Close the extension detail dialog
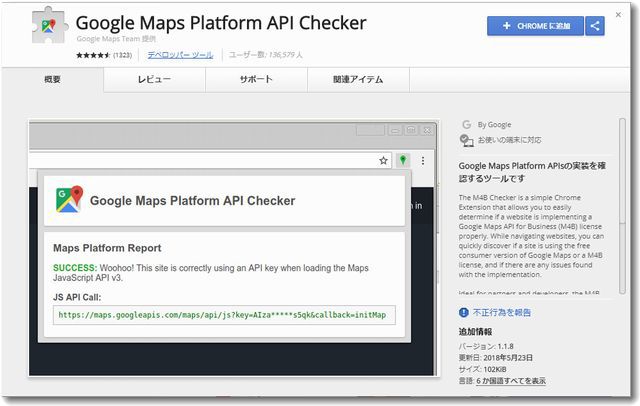The width and height of the screenshot is (640, 406). (x=618, y=15)
